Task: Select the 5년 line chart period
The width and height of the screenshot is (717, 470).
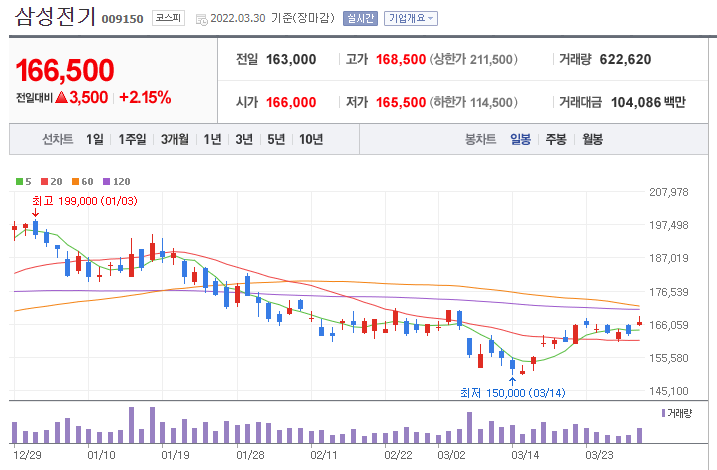Action: coord(276,139)
